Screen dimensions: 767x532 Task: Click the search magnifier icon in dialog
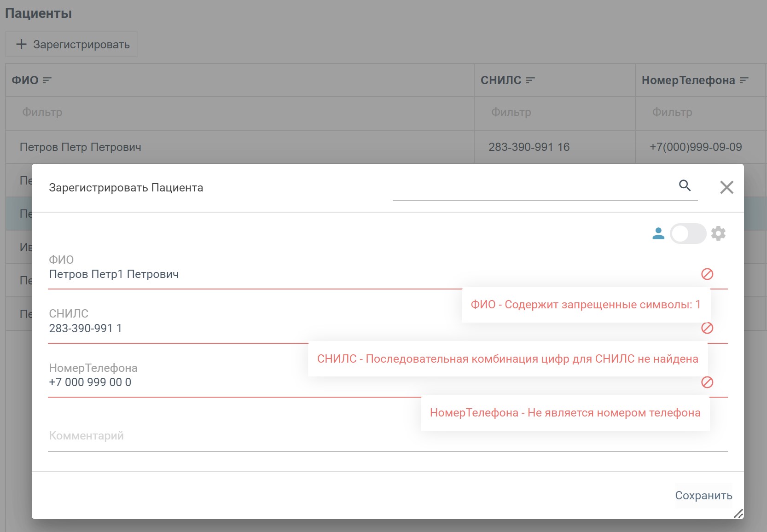(x=685, y=185)
